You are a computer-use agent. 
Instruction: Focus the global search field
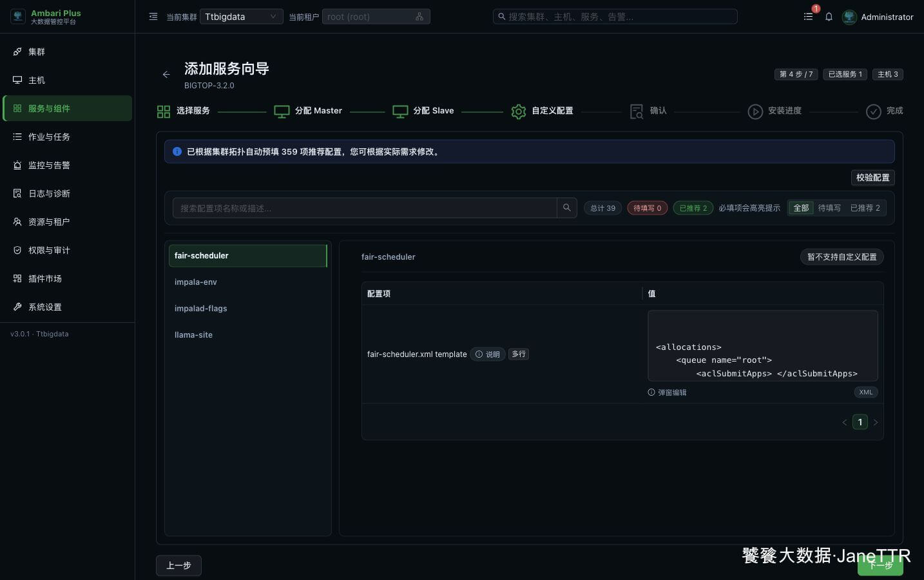[x=615, y=17]
